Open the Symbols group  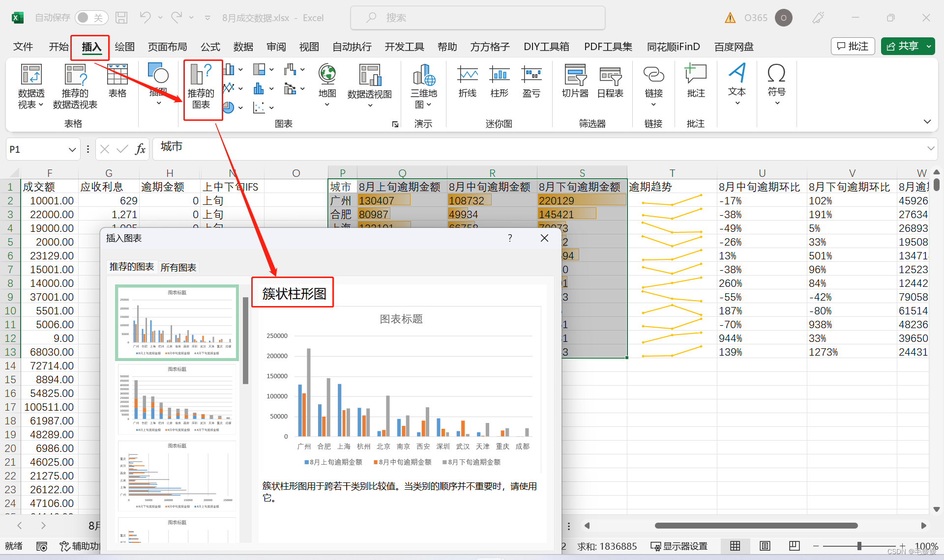point(777,84)
